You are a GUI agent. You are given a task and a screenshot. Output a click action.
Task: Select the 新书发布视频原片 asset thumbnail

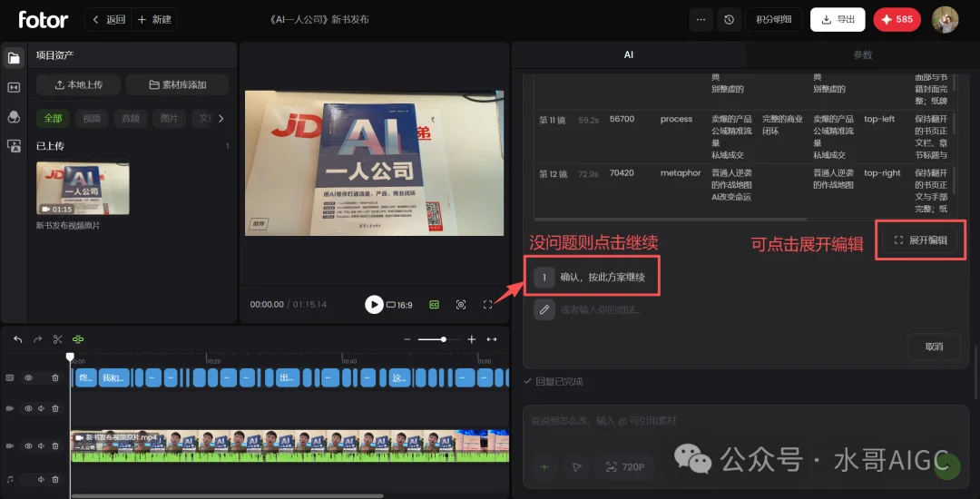point(83,188)
